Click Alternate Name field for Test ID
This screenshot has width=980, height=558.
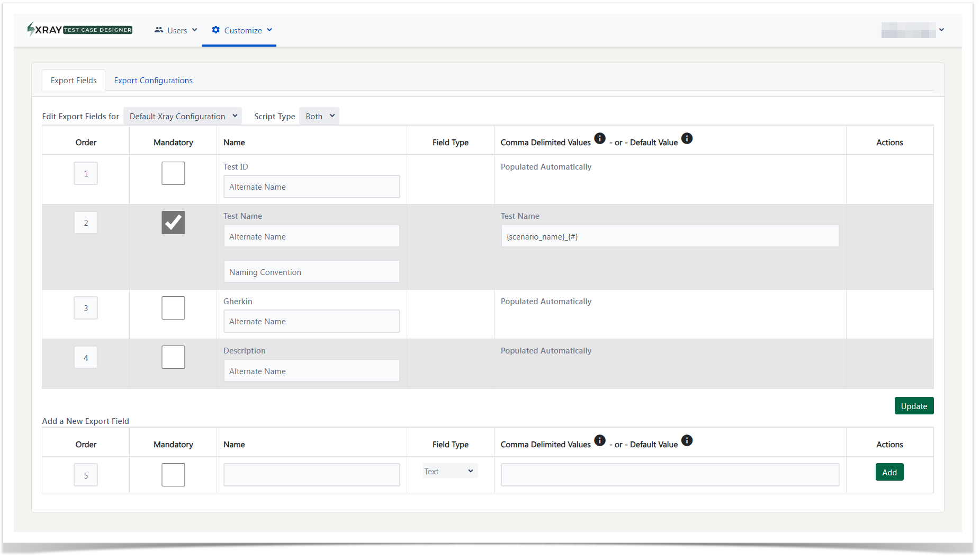coord(312,187)
